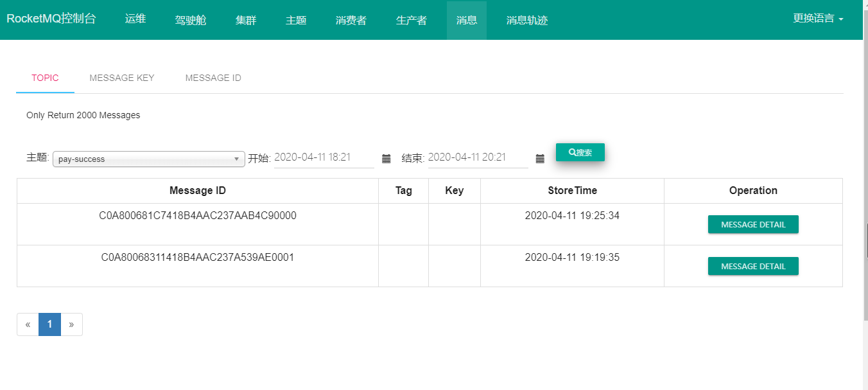Go to the 消息轨迹 message trace page
Image resolution: width=868 pixels, height=390 pixels.
coord(527,20)
